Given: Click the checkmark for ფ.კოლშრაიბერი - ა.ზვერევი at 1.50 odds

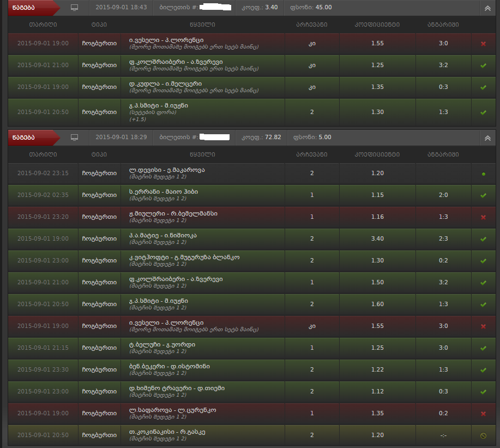Looking at the screenshot, I should point(483,283).
